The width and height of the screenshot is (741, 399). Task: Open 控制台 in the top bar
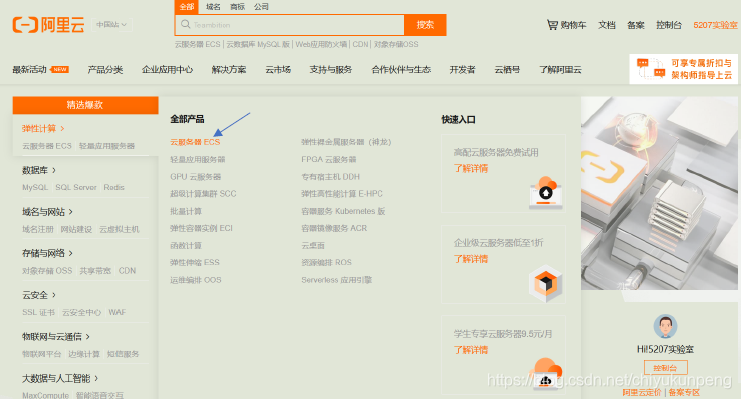(669, 25)
